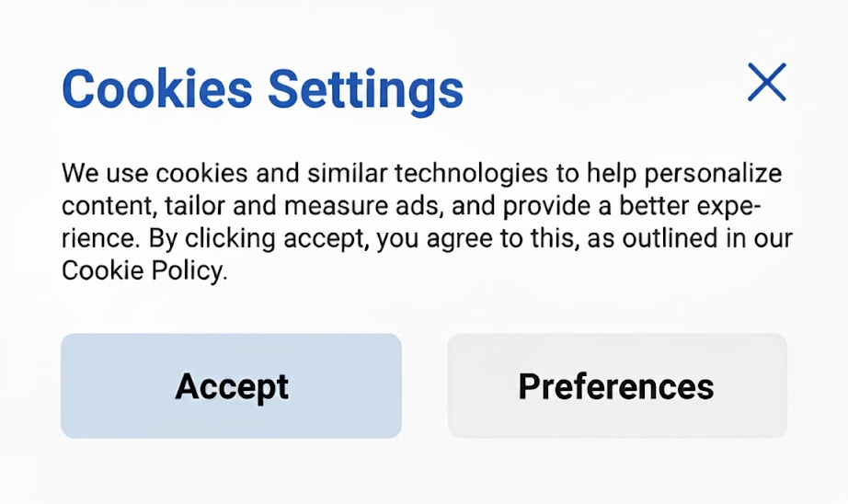Click "Cookies" in the dialog title
This screenshot has height=504, width=848.
pos(156,88)
